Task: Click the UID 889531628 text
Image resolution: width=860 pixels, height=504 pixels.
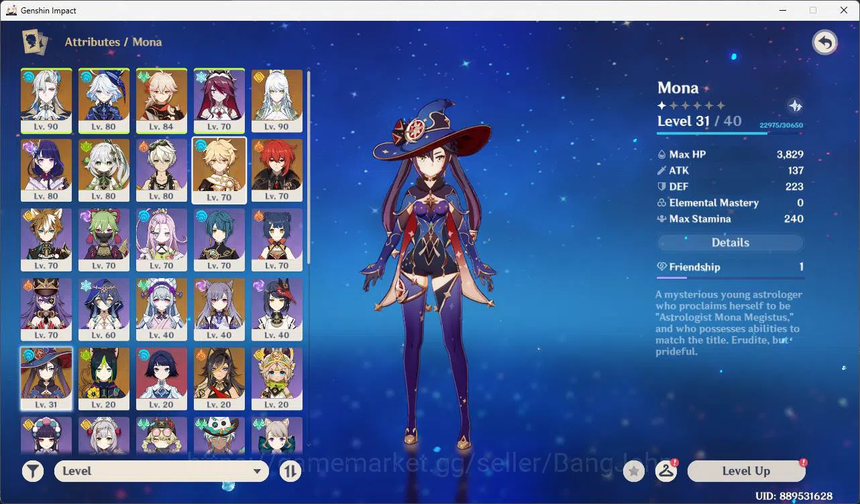Action: tap(794, 497)
